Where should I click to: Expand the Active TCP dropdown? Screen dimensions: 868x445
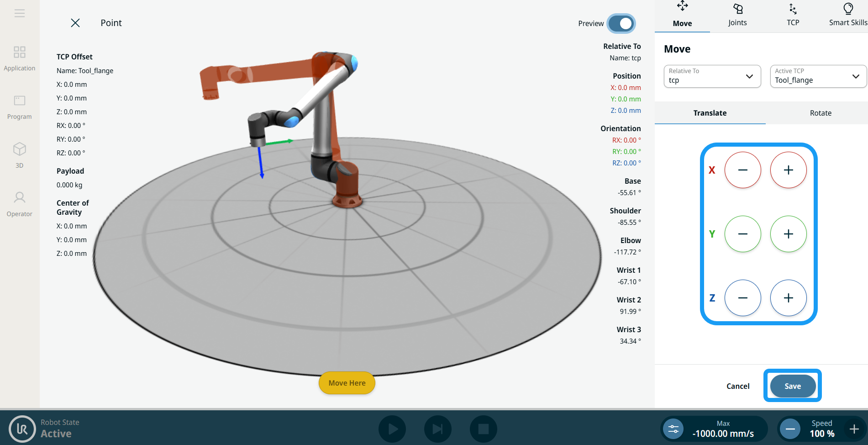tap(817, 76)
